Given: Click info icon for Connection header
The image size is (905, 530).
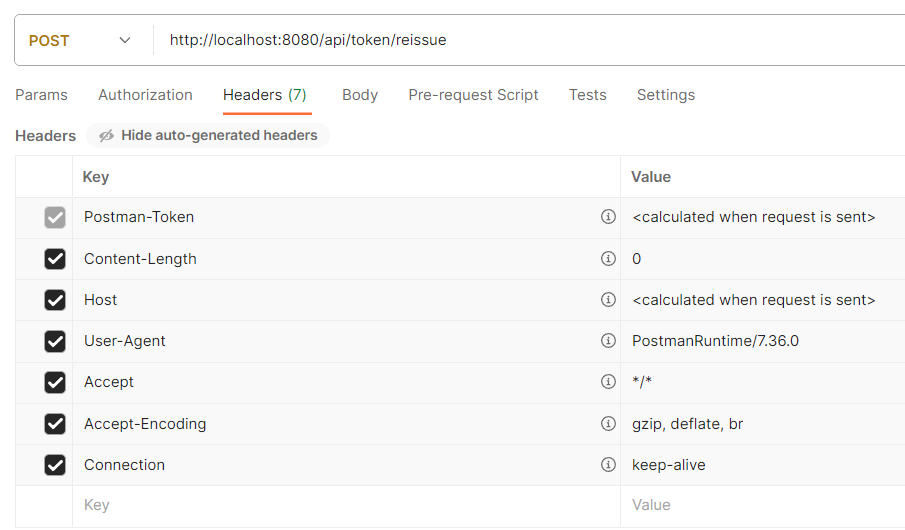Looking at the screenshot, I should (608, 464).
